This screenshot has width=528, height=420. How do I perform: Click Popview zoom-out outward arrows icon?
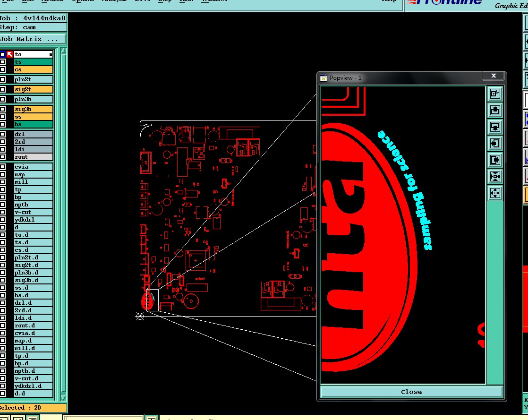495,193
